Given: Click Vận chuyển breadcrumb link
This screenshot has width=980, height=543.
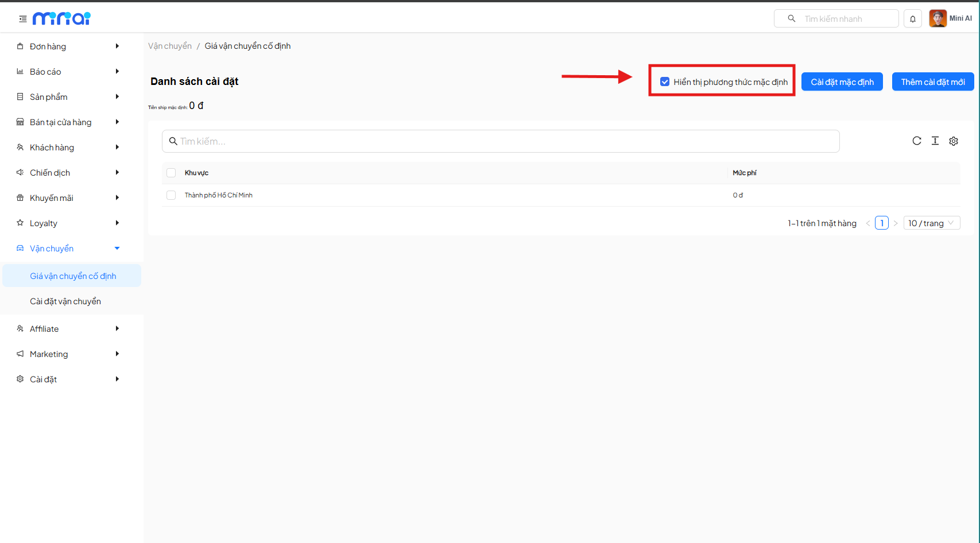Looking at the screenshot, I should [x=170, y=46].
